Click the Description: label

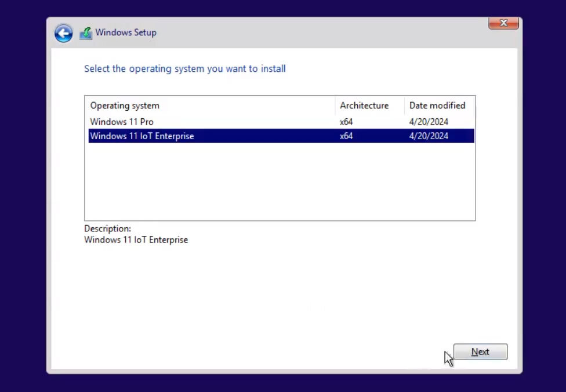tap(107, 229)
